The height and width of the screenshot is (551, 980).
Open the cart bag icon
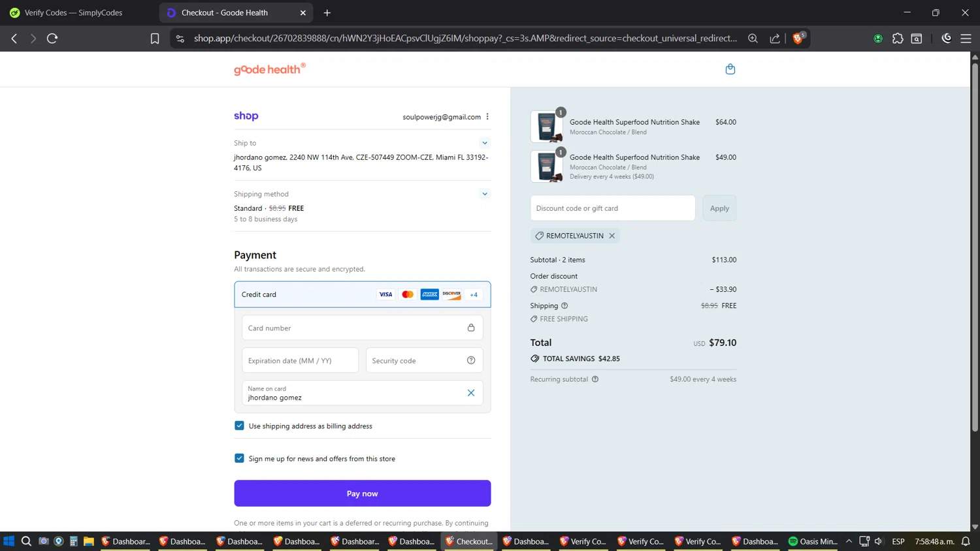[730, 69]
